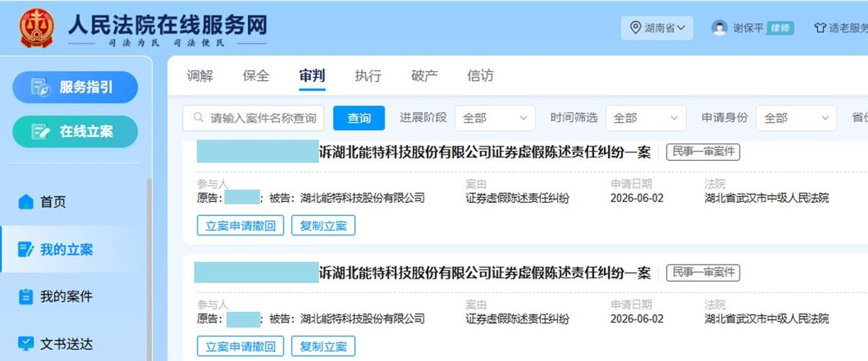Click the blue 查询 search button
The width and height of the screenshot is (868, 361).
click(x=359, y=118)
